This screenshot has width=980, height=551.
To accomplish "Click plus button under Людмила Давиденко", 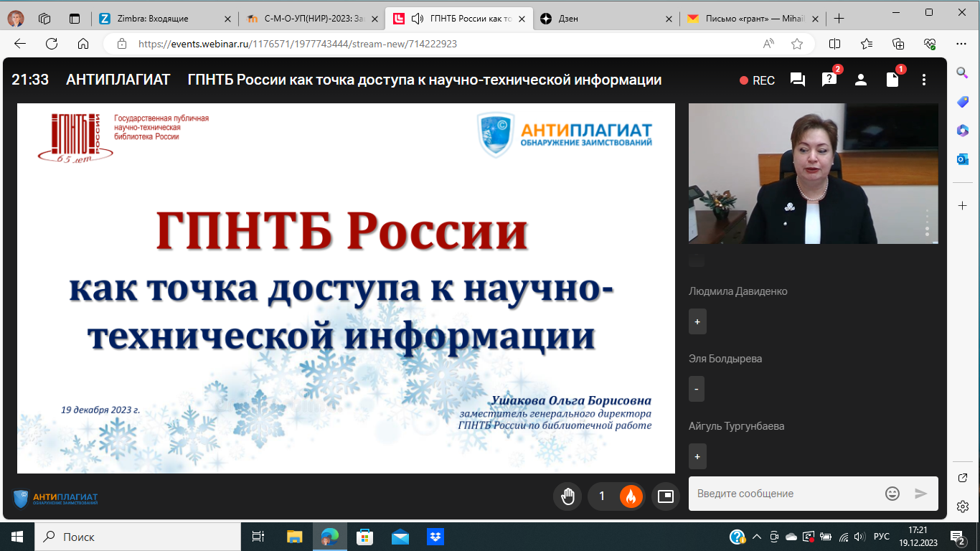I will pyautogui.click(x=697, y=321).
